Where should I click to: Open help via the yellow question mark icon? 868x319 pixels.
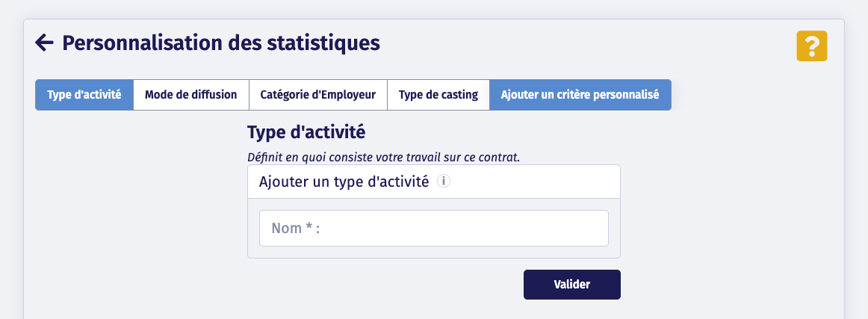pyautogui.click(x=812, y=46)
